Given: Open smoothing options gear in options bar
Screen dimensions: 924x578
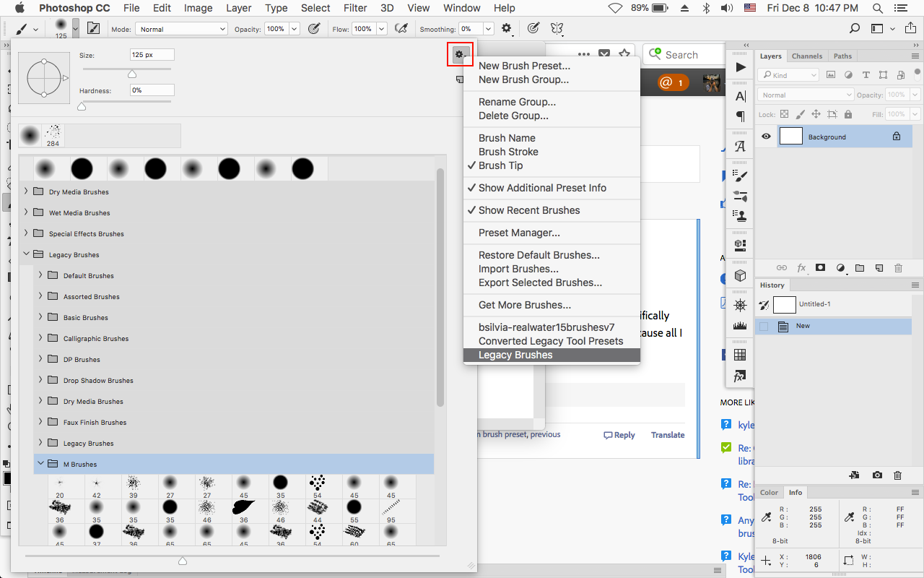Looking at the screenshot, I should click(507, 29).
